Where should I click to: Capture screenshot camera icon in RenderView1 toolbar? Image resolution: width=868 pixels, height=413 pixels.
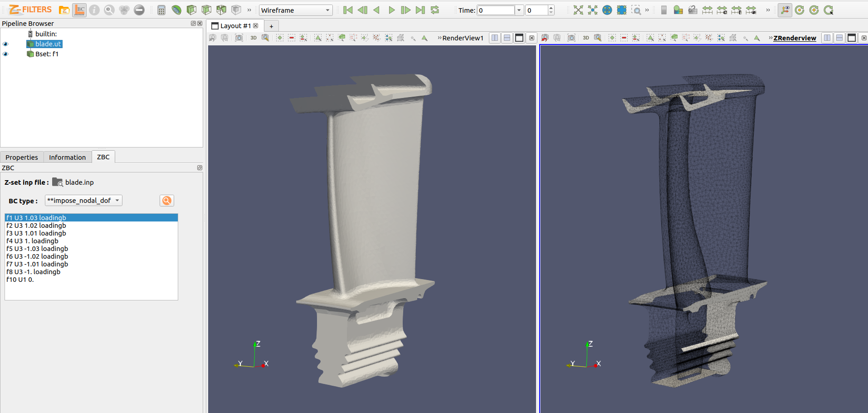click(x=239, y=38)
